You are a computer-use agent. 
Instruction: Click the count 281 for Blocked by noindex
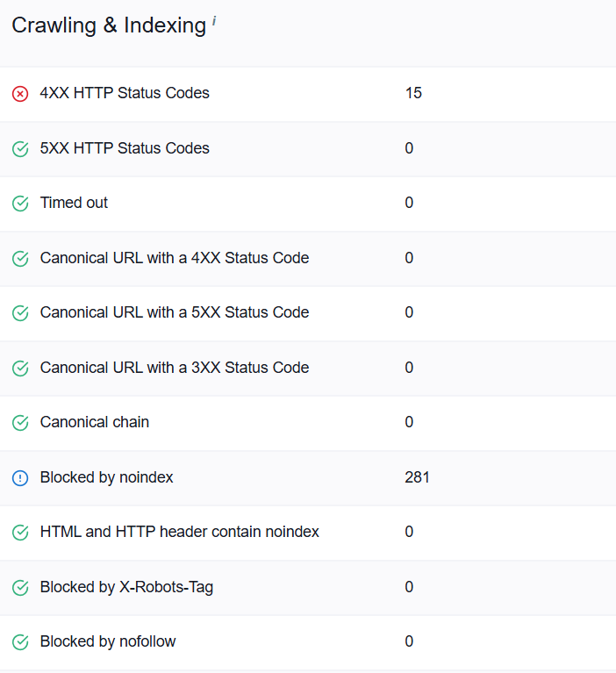click(417, 477)
